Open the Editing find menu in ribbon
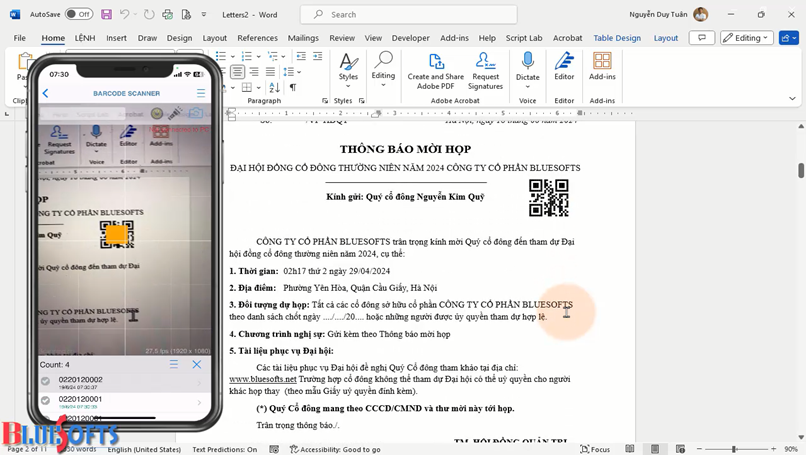This screenshot has width=806, height=455. click(x=383, y=69)
